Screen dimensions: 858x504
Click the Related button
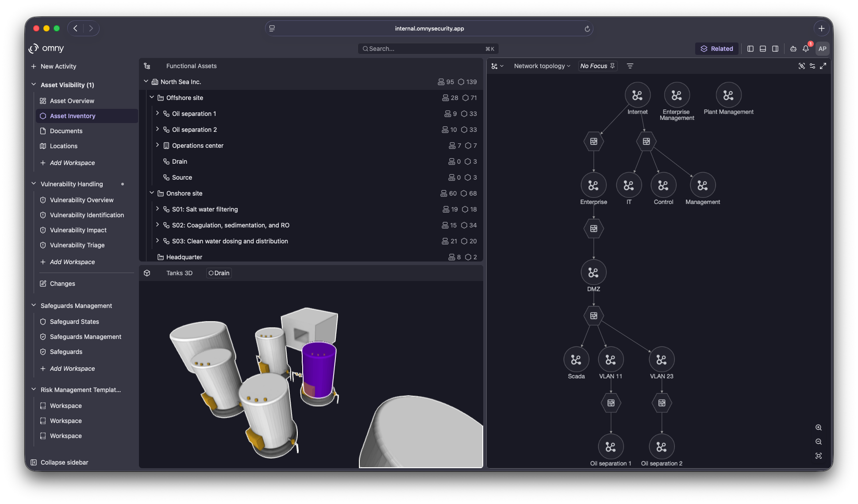coord(716,49)
